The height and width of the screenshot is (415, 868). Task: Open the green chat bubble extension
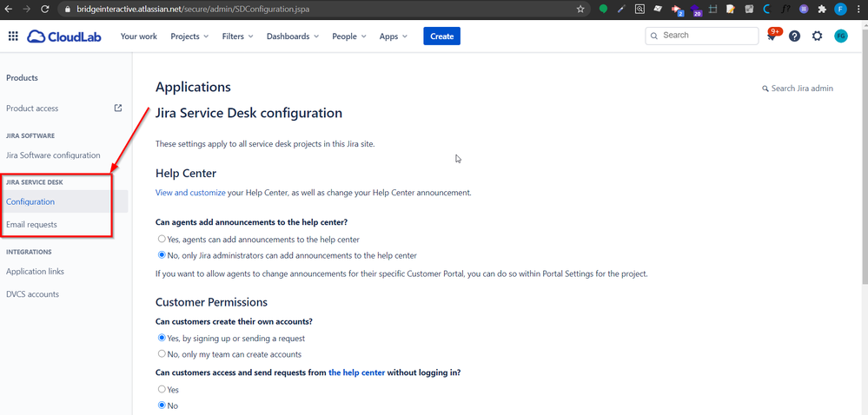click(x=603, y=9)
